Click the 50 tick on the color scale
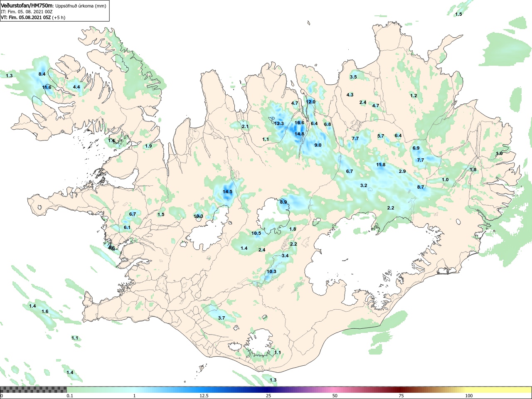Screen dimensions: 532x399 (335, 396)
